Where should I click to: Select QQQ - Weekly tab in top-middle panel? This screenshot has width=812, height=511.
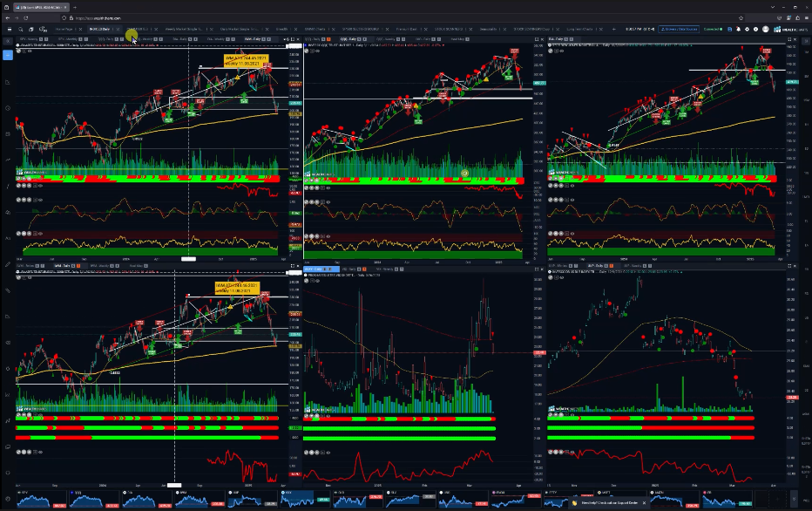(x=385, y=39)
